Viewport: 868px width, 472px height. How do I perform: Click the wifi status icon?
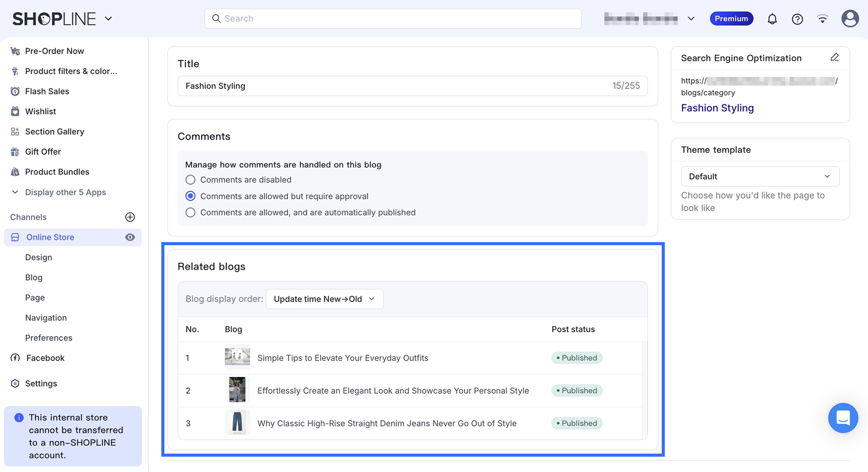822,19
